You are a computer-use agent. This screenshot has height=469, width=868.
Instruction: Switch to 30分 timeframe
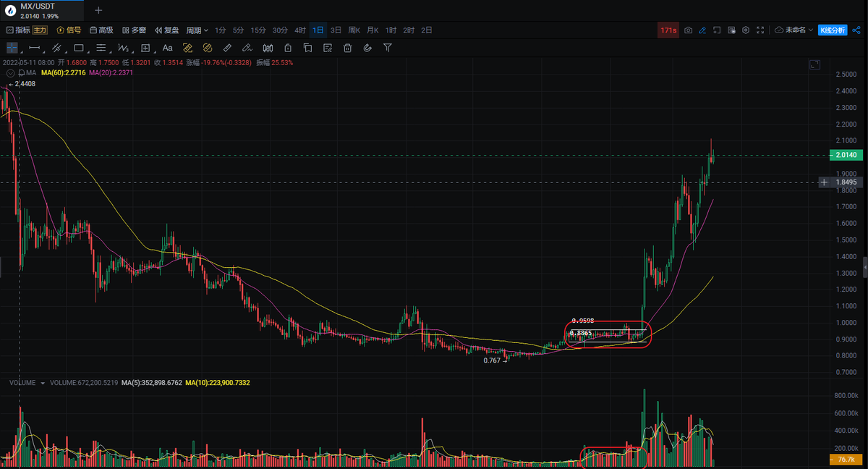281,30
